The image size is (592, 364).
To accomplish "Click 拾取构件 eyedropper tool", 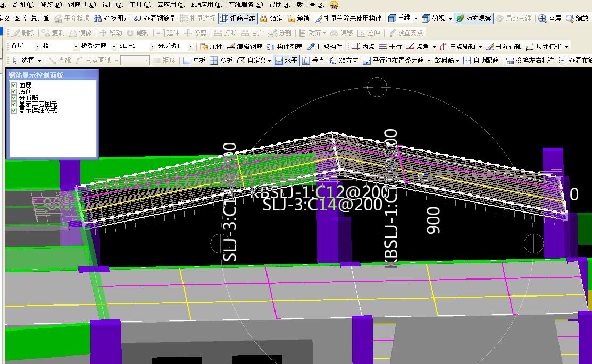I will point(324,47).
